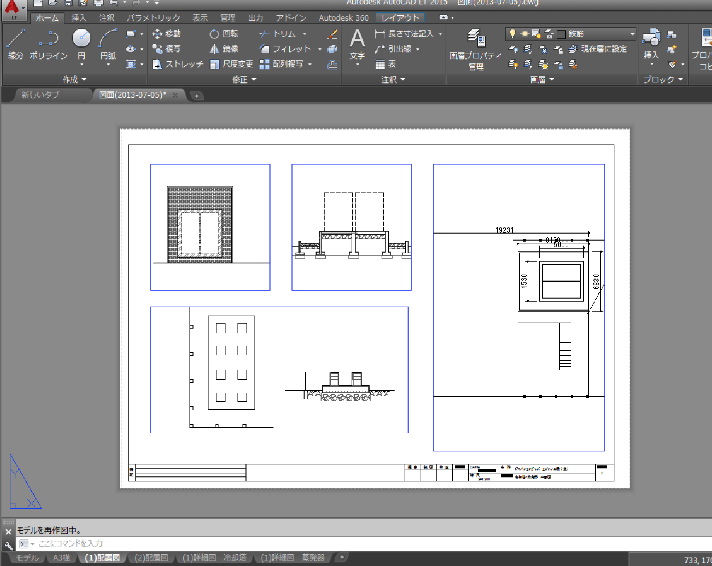Open the layer name dropdown list
The height and width of the screenshot is (566, 712).
point(632,34)
